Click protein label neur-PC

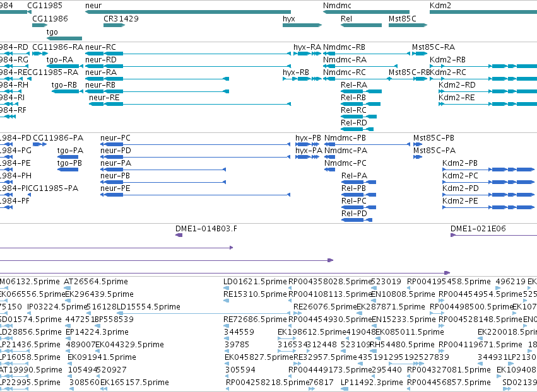tap(115, 138)
